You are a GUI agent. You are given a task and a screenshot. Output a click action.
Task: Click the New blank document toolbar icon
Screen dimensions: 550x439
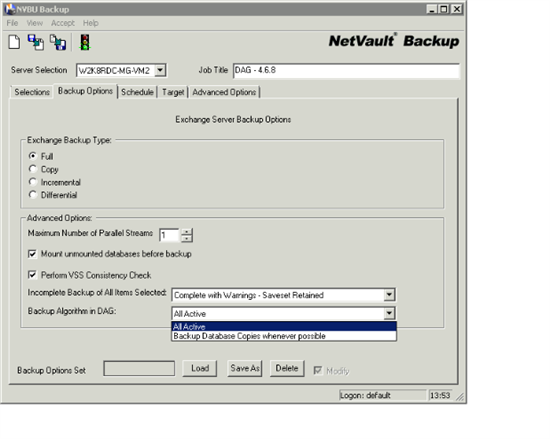pyautogui.click(x=14, y=42)
